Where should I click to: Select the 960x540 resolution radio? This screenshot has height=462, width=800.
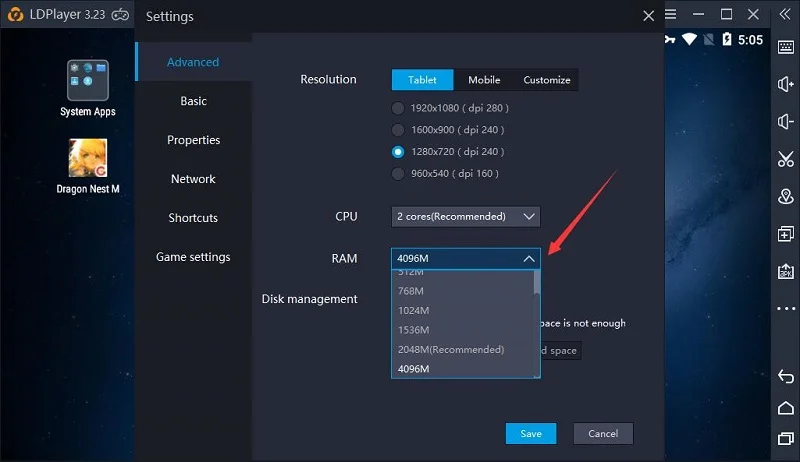pos(398,174)
